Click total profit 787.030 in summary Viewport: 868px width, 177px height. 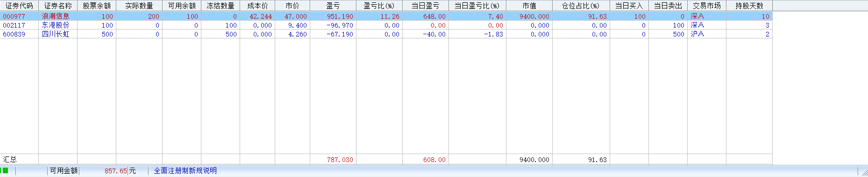[x=340, y=160]
